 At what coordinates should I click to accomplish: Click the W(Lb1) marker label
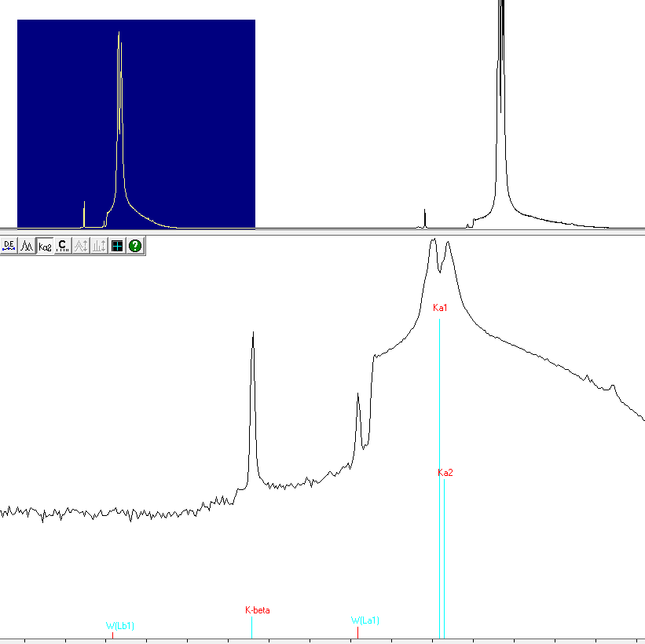119,625
